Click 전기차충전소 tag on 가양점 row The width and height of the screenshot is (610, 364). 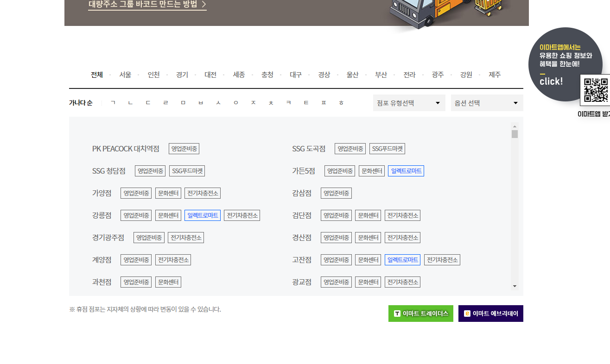[202, 193]
